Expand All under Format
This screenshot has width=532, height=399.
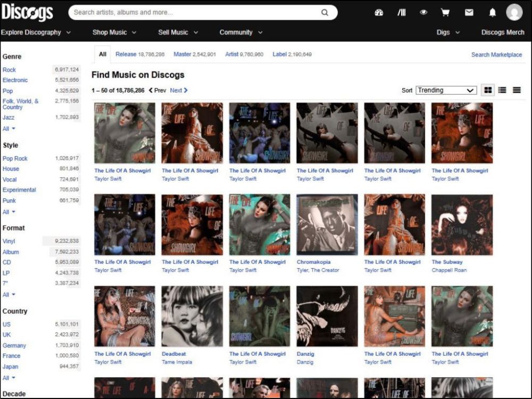click(x=9, y=295)
